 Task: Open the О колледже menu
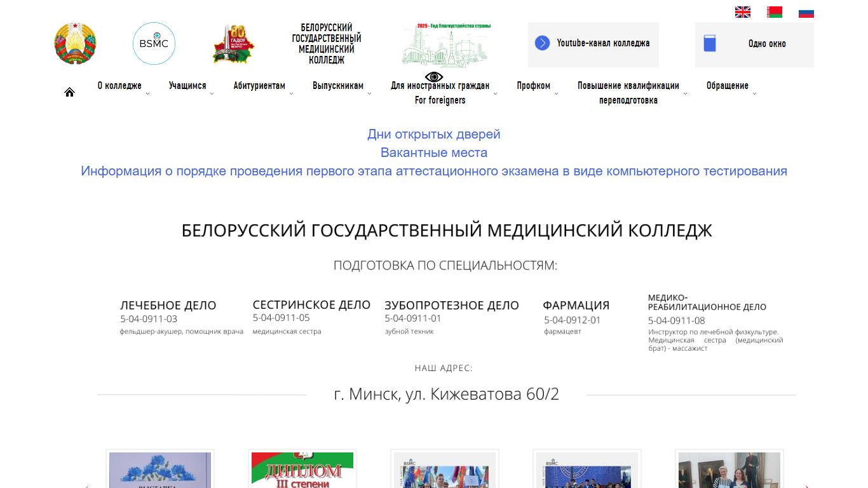tap(119, 86)
